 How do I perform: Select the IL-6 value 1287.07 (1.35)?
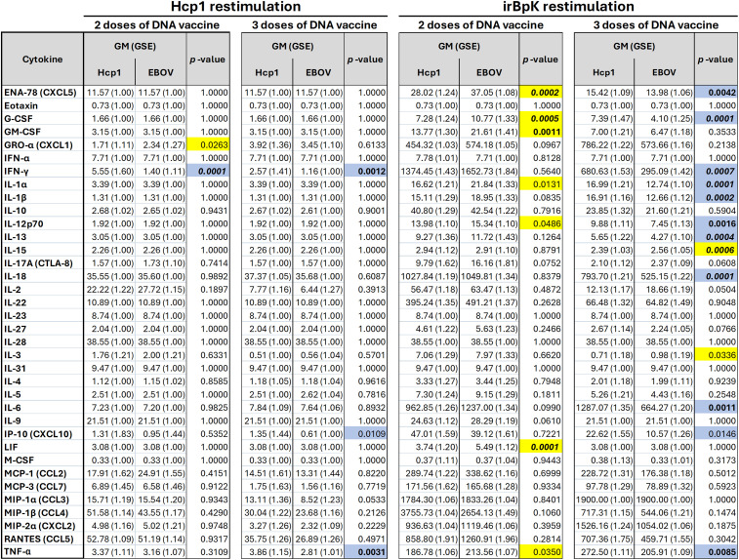pyautogui.click(x=604, y=408)
